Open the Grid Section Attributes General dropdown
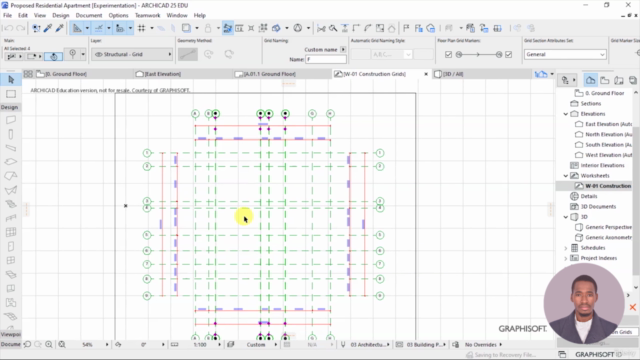640x360 pixels. [565, 54]
